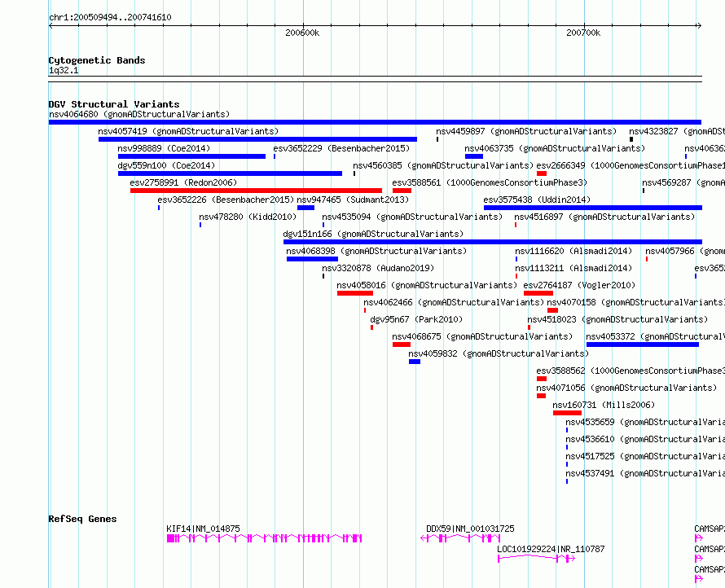This screenshot has width=725, height=588.
Task: Click the esv3652226 (Besenbacher2015) label
Action: pos(226,200)
